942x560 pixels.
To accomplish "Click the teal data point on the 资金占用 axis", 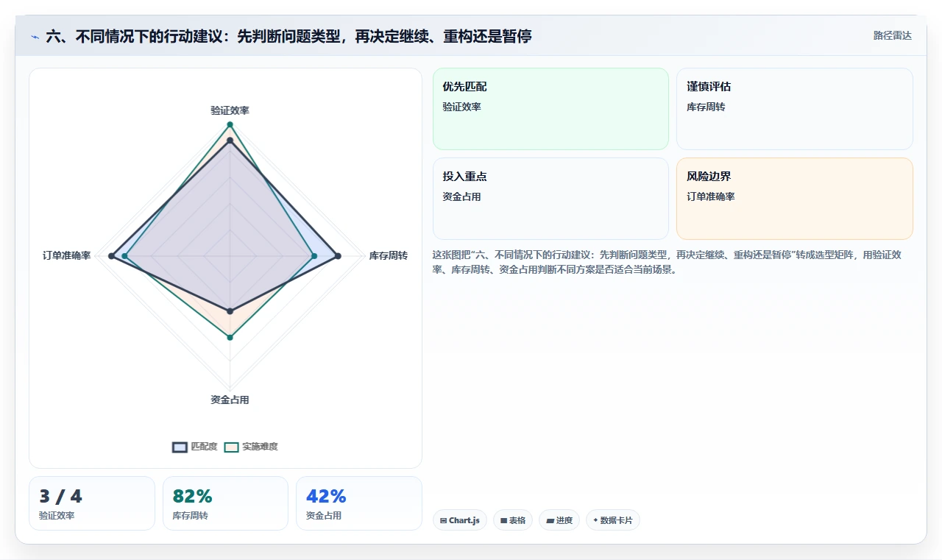I will tap(230, 337).
